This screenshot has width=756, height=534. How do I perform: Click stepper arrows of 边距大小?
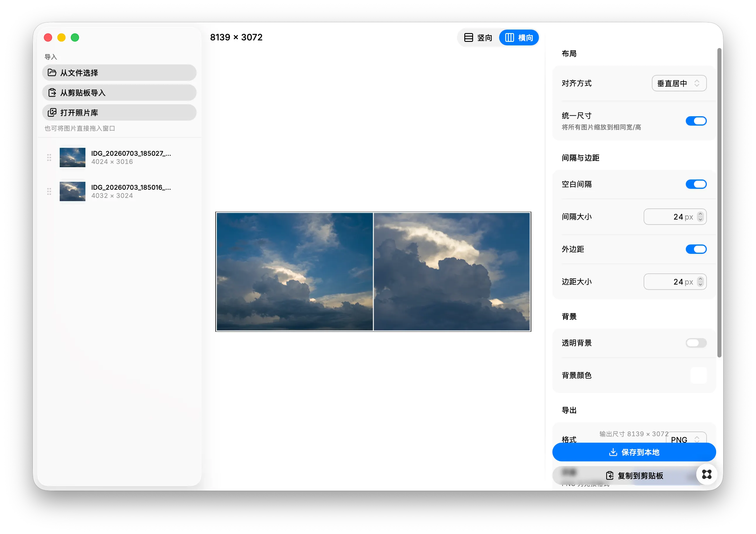coord(700,282)
